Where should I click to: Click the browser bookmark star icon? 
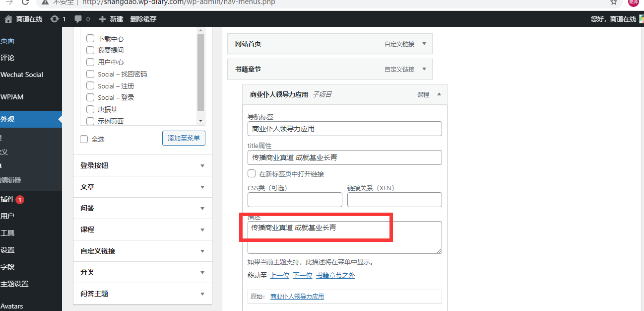[614, 2]
